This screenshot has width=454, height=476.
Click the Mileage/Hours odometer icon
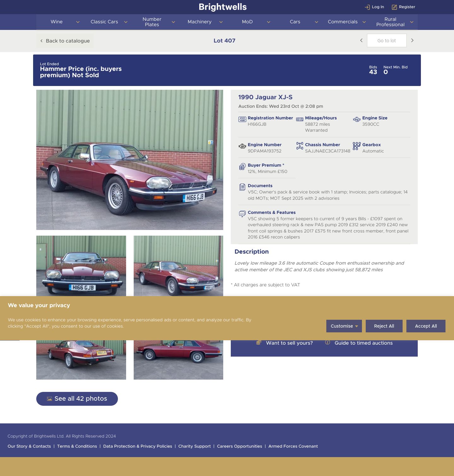(300, 119)
